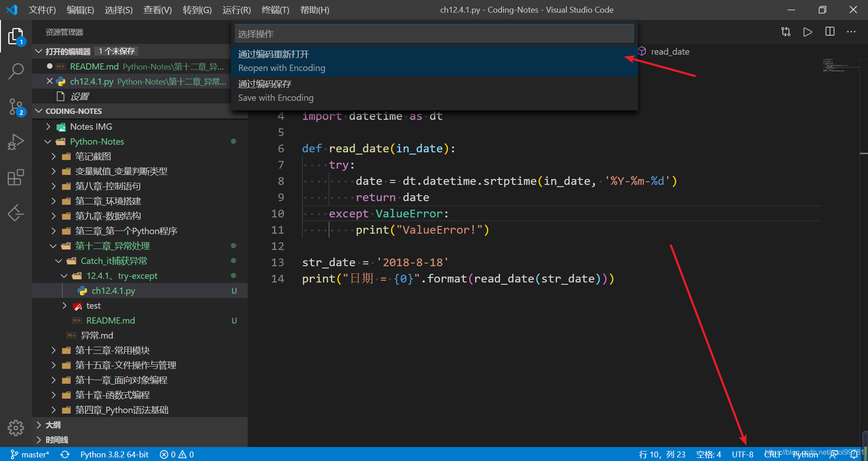Open the Search view icon
The width and height of the screenshot is (868, 461).
(x=16, y=71)
